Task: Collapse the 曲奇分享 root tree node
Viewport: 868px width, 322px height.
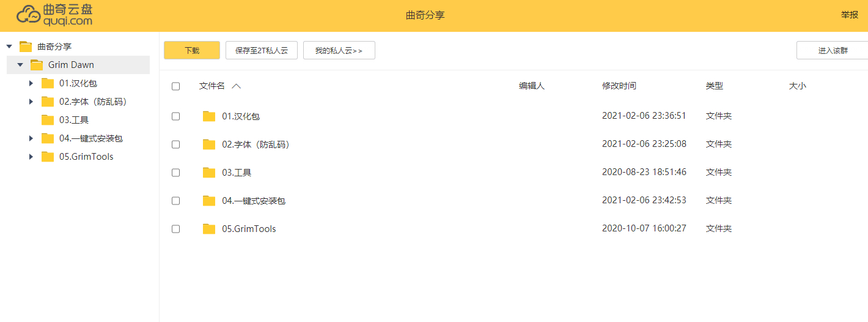Action: coord(9,47)
